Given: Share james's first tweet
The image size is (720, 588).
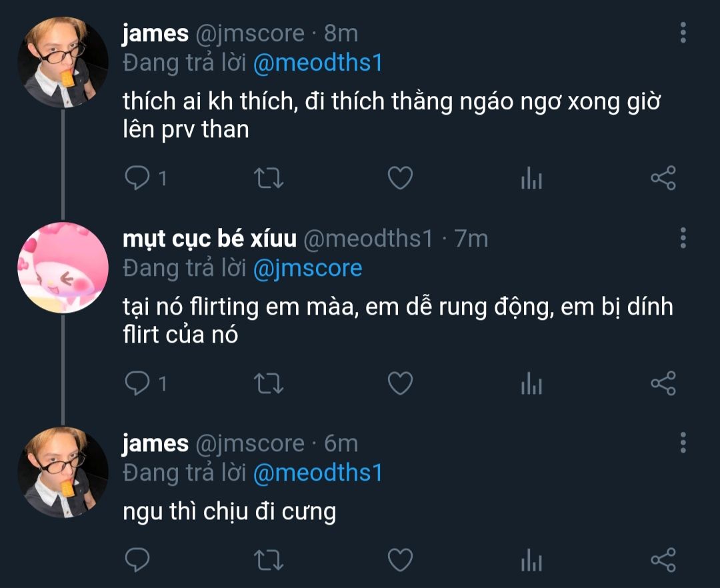Looking at the screenshot, I should click(663, 177).
